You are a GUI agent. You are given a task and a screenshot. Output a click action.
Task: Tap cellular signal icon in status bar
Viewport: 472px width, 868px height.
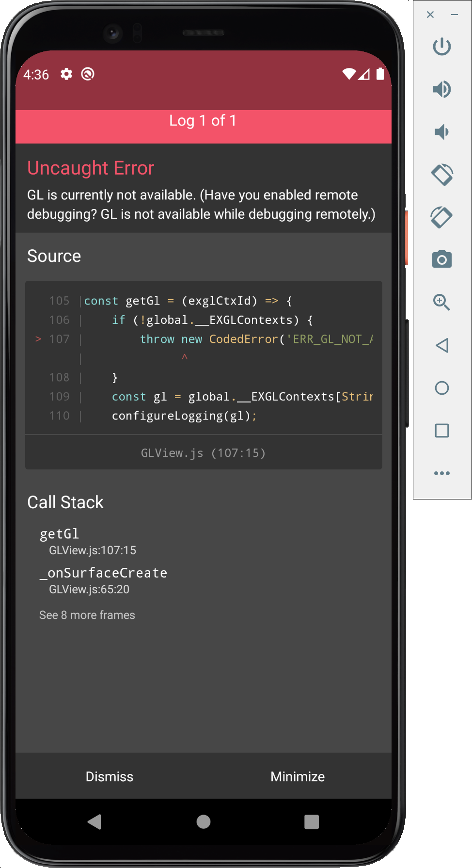[364, 74]
